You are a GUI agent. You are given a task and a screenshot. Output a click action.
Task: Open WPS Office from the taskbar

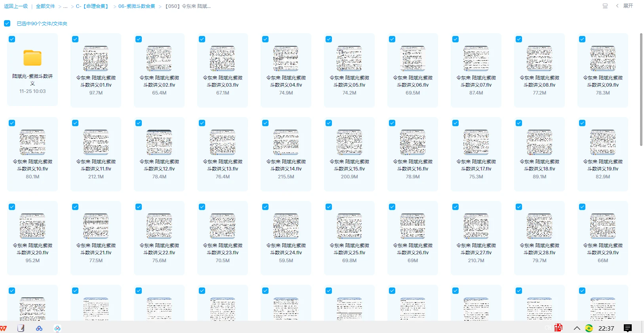point(4,328)
